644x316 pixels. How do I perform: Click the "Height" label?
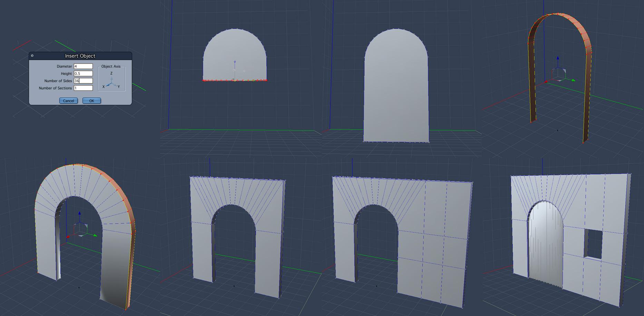66,73
